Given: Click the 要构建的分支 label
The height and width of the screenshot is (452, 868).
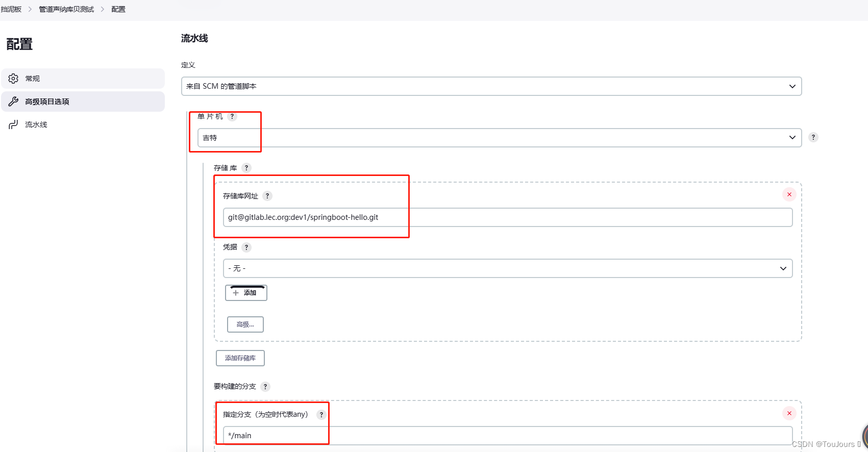Looking at the screenshot, I should pyautogui.click(x=235, y=386).
